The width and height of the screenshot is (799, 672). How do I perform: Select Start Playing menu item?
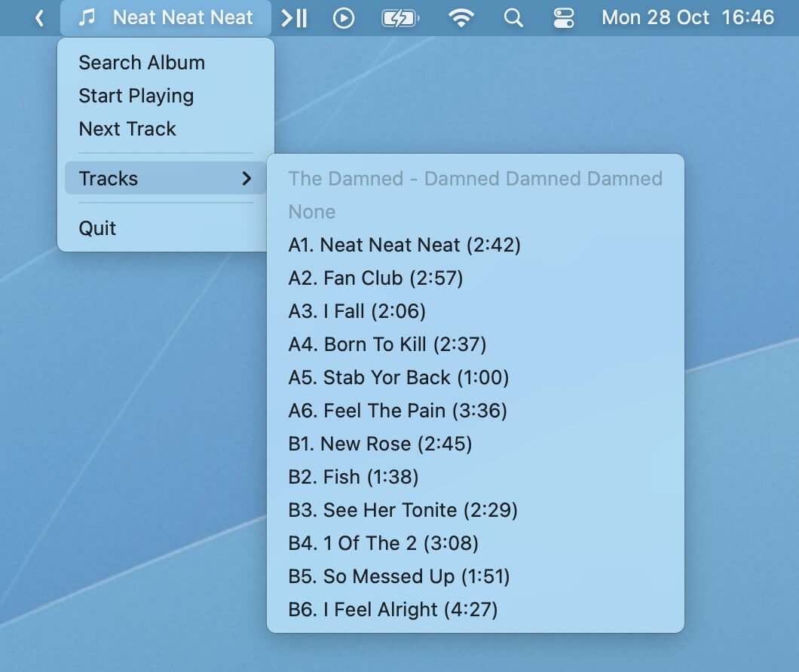pyautogui.click(x=136, y=96)
